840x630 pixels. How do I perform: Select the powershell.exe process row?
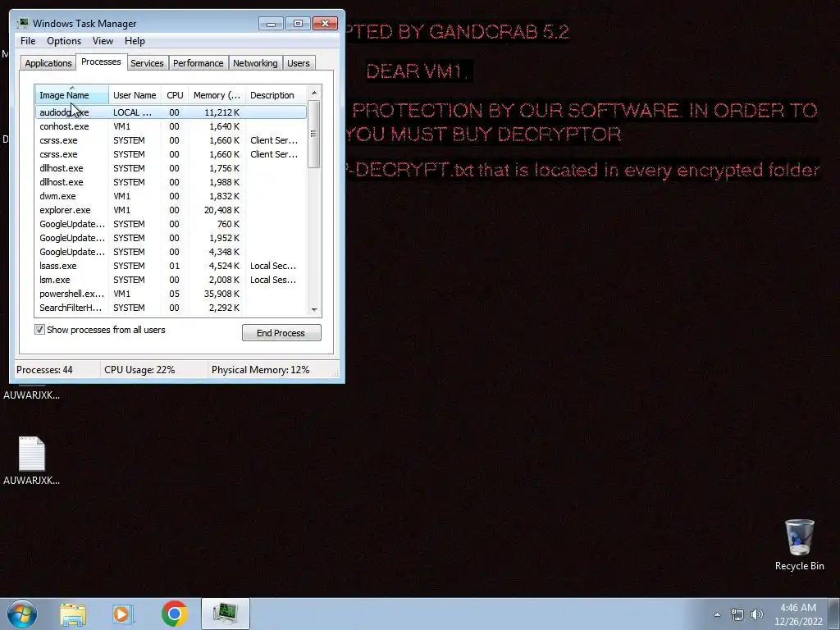171,294
